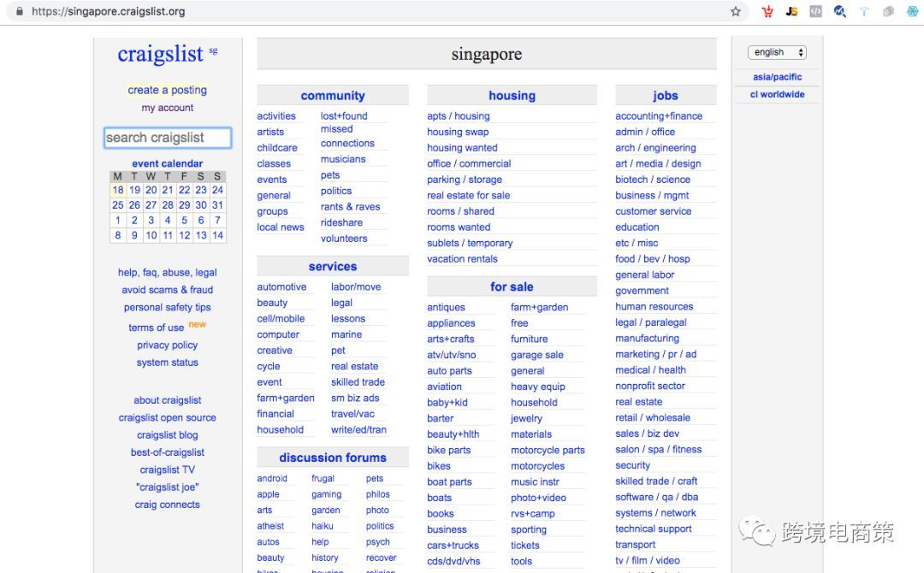The width and height of the screenshot is (924, 573).
Task: Open craig connects link
Action: [168, 505]
